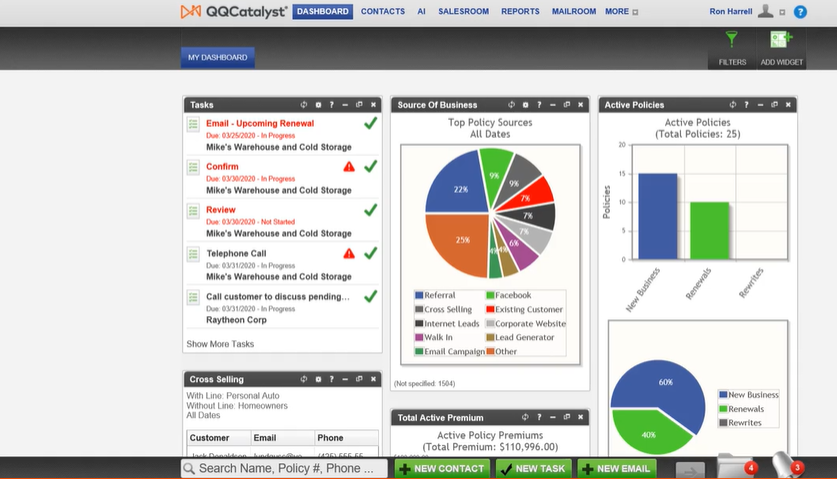Click Raytheon Corp customer name
This screenshot has width=837, height=479.
(236, 320)
